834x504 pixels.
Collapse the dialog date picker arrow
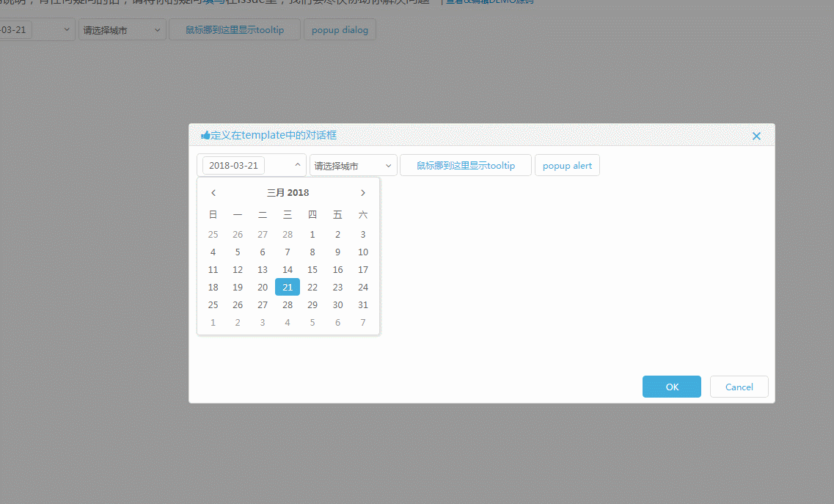297,165
